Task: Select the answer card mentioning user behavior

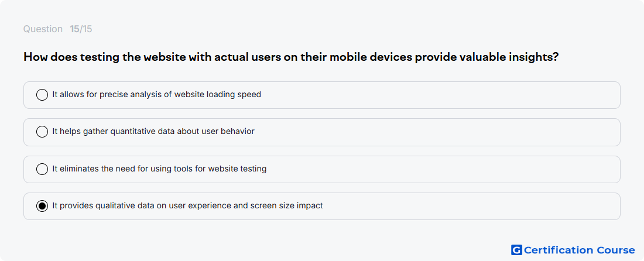Action: (x=321, y=132)
